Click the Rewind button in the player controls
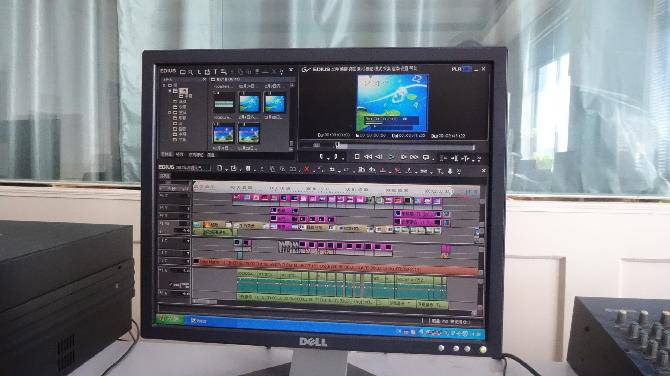Image resolution: width=670 pixels, height=376 pixels. [x=367, y=157]
